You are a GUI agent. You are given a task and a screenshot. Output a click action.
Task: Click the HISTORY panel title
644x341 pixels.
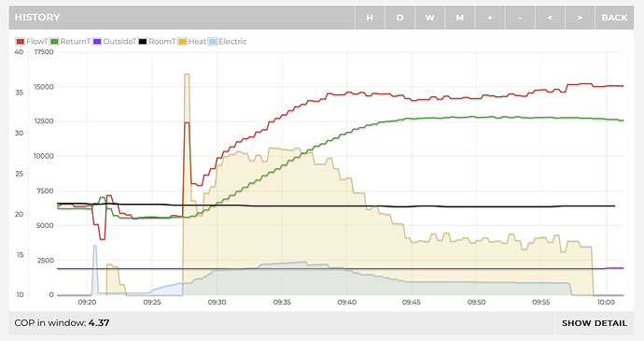point(37,17)
